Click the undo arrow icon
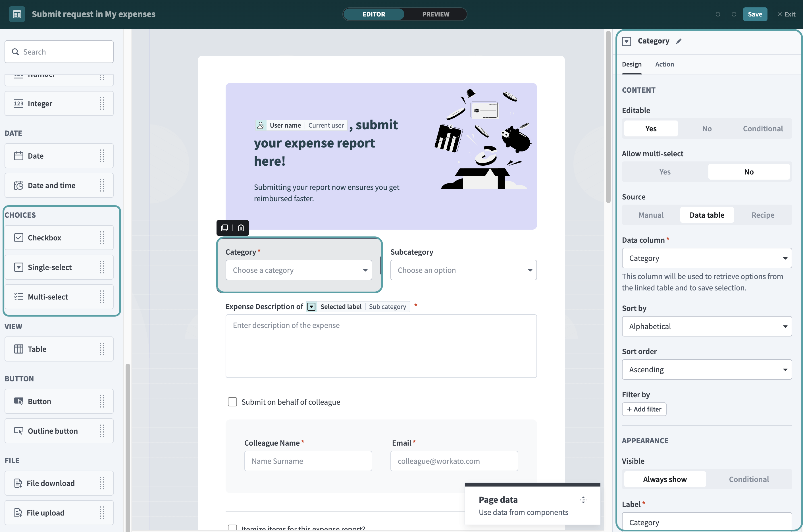 (x=717, y=14)
